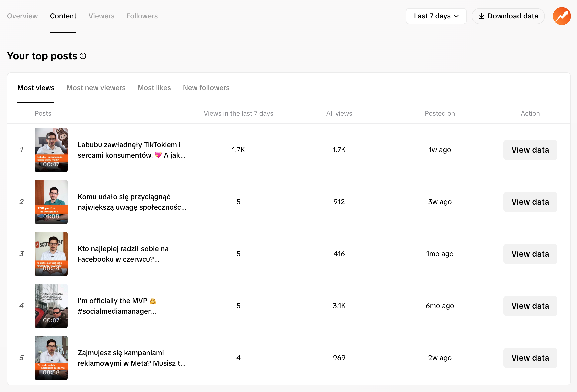The height and width of the screenshot is (392, 577).
Task: Expand the chevron arrow beside "Last 7 days"
Action: 456,16
